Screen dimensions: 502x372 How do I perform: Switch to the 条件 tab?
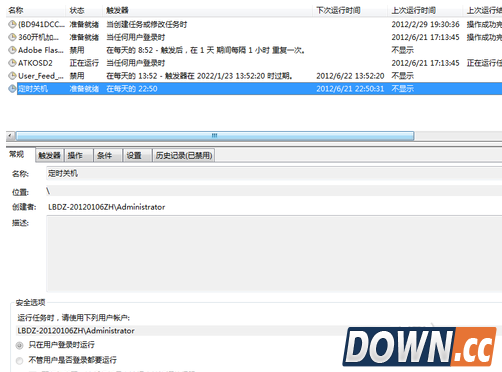click(x=107, y=156)
